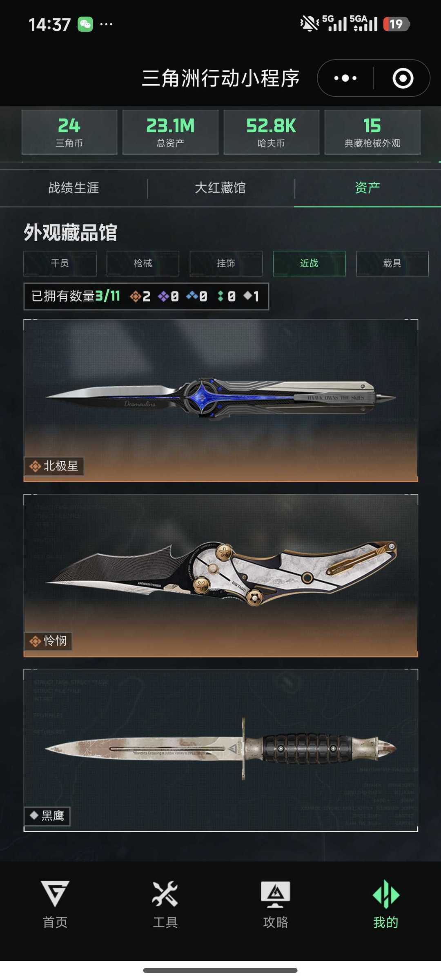Open mini program three-dots menu
Viewport: 441px width, 980px height.
point(345,78)
